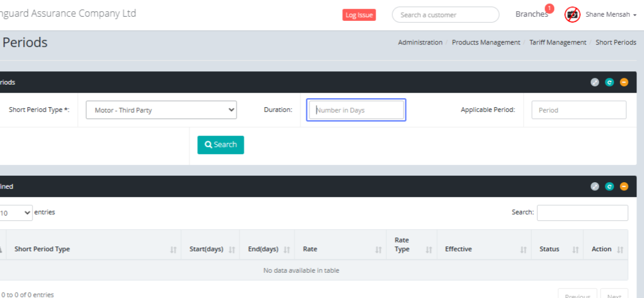Click the teal refresh icon on the table panel
Screen dimensions: 644x298
[x=609, y=187]
